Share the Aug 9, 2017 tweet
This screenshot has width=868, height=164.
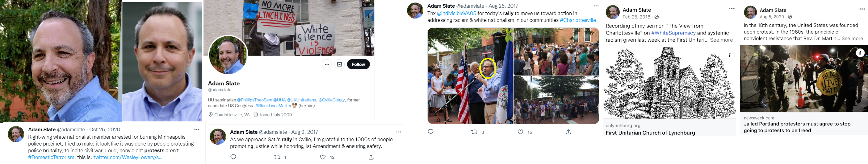371,157
